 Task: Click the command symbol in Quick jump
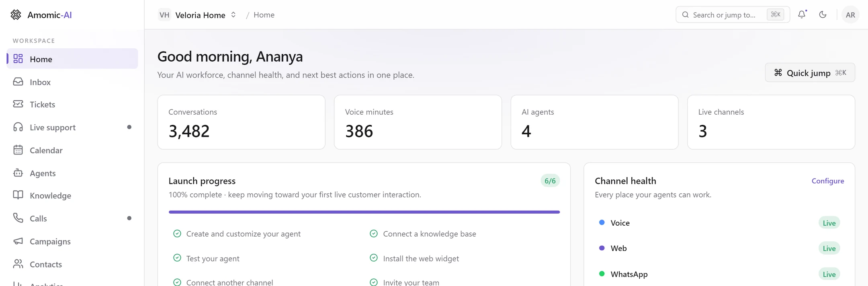(778, 72)
